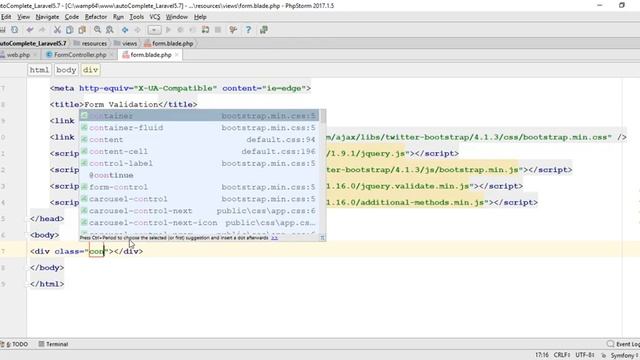Choose the container-fluid suggestion
Image resolution: width=640 pixels, height=360 pixels.
click(x=199, y=128)
